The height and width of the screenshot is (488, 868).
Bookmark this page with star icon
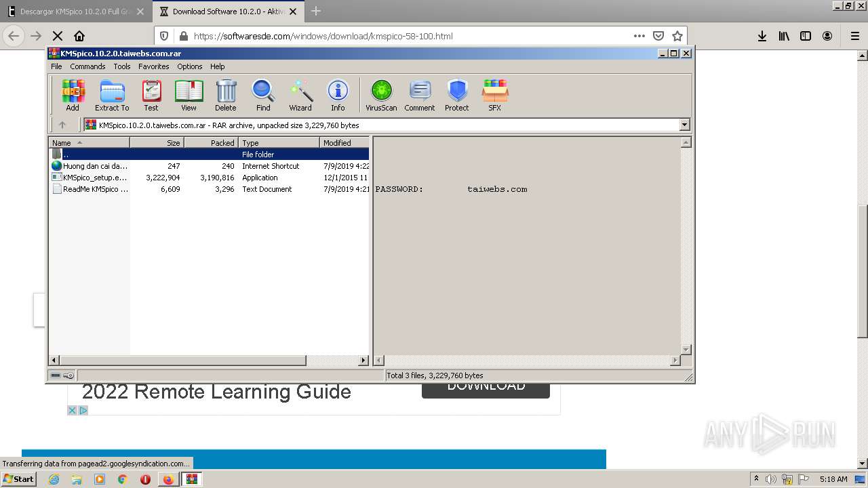coord(677,36)
